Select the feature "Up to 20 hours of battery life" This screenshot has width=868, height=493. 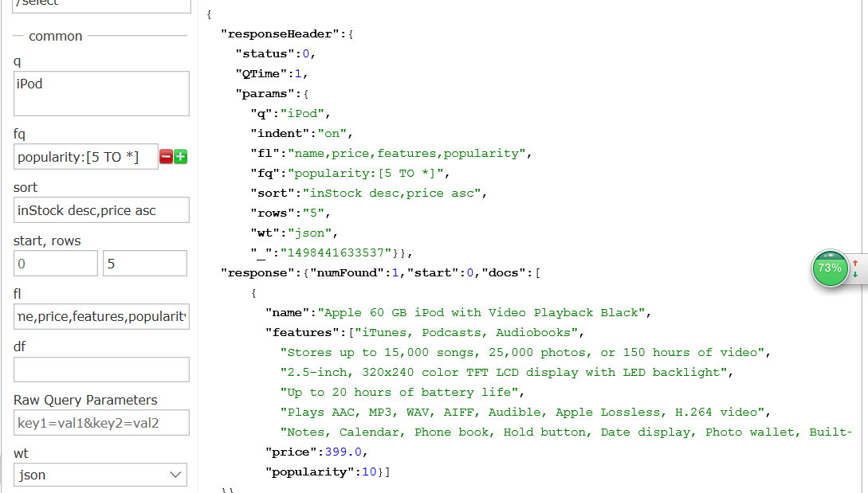pos(399,393)
